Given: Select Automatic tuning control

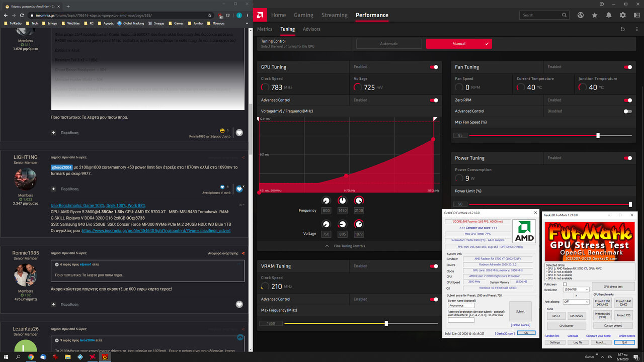Looking at the screenshot, I should [389, 44].
